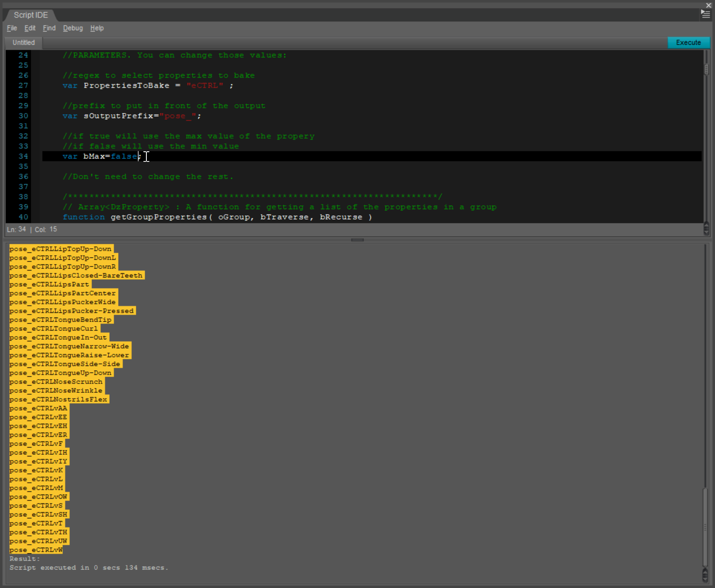
Task: Click output line pose_eCTRLLipsPart
Action: click(x=50, y=285)
